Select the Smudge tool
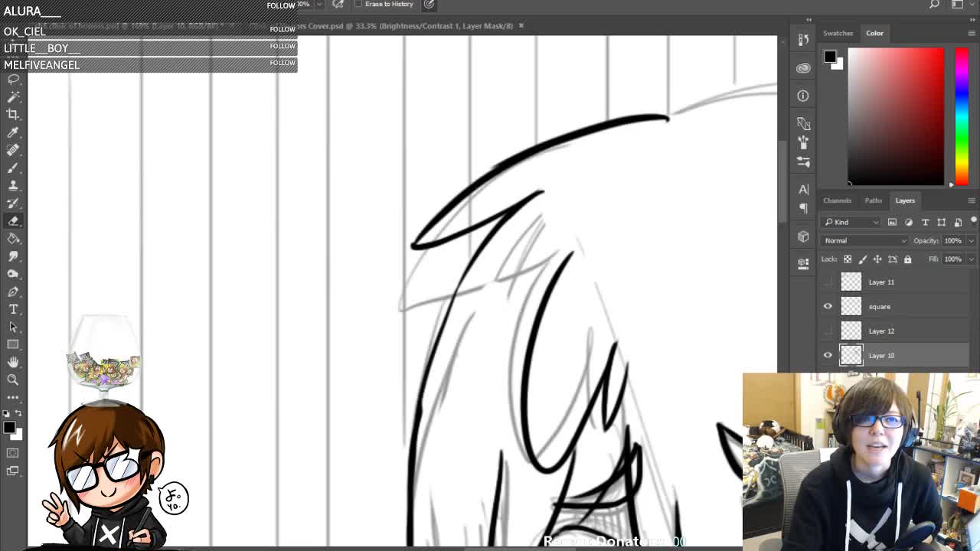Image resolution: width=980 pixels, height=551 pixels. click(13, 256)
